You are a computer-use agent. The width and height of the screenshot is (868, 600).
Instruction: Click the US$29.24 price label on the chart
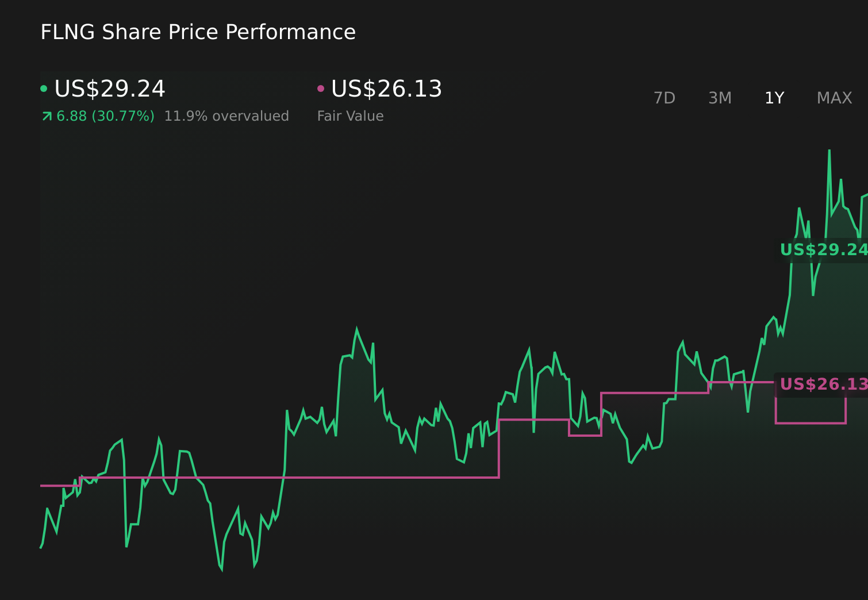coord(825,250)
